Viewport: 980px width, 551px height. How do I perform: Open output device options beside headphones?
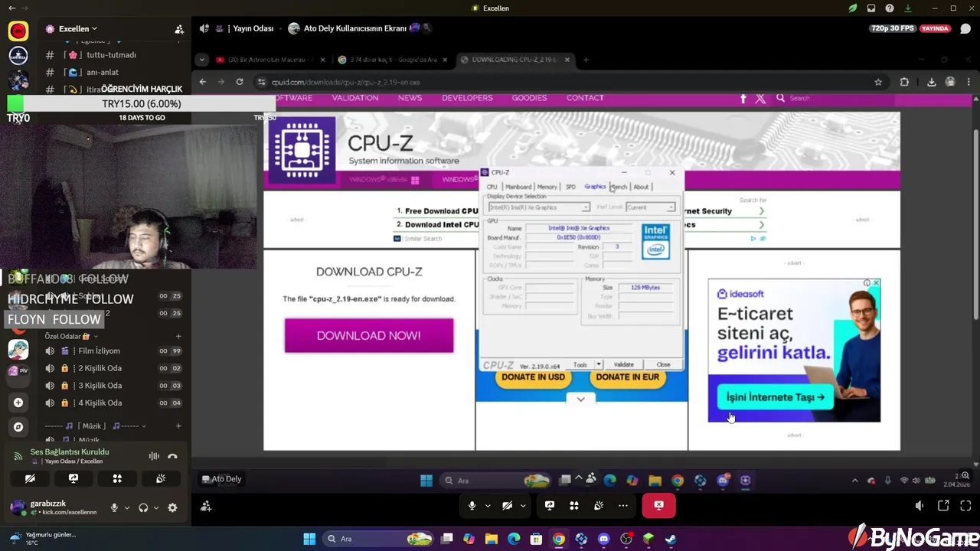(x=156, y=507)
